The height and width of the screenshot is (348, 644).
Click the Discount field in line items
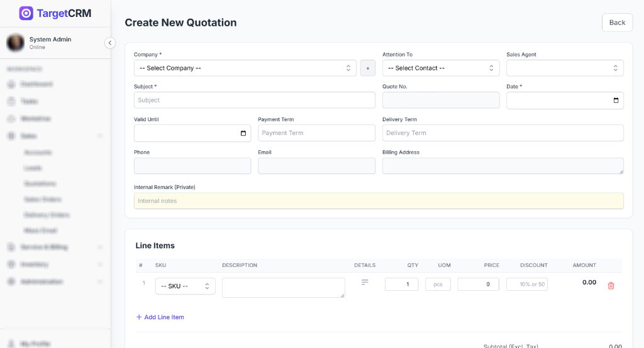pyautogui.click(x=526, y=285)
